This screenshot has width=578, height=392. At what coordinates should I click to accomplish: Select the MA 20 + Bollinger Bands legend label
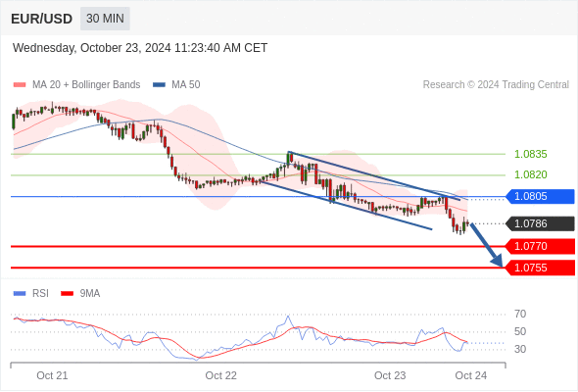(86, 85)
